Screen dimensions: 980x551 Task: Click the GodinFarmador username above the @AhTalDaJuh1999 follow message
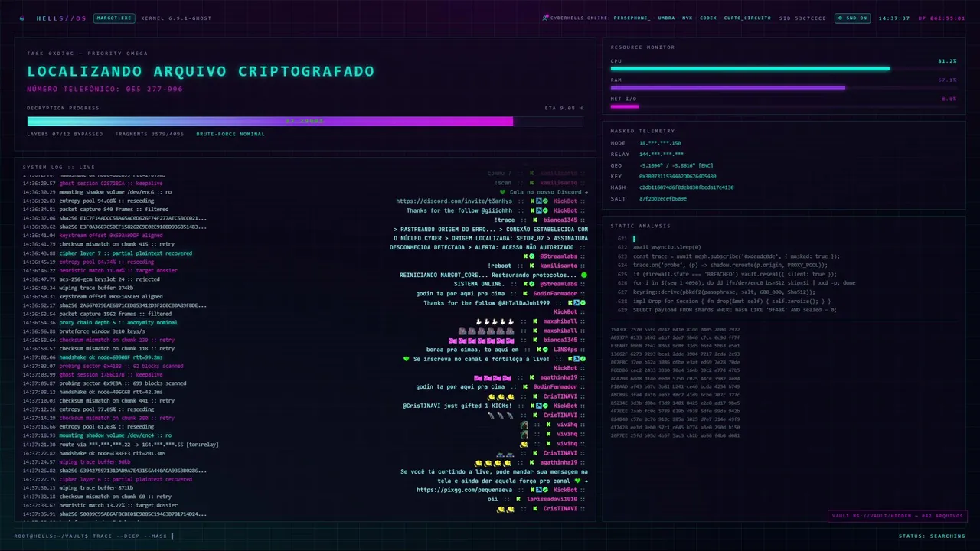click(555, 294)
